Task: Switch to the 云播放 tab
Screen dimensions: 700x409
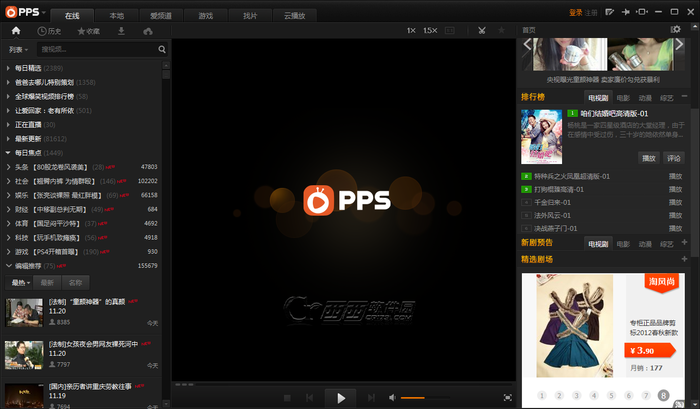Action: point(294,16)
